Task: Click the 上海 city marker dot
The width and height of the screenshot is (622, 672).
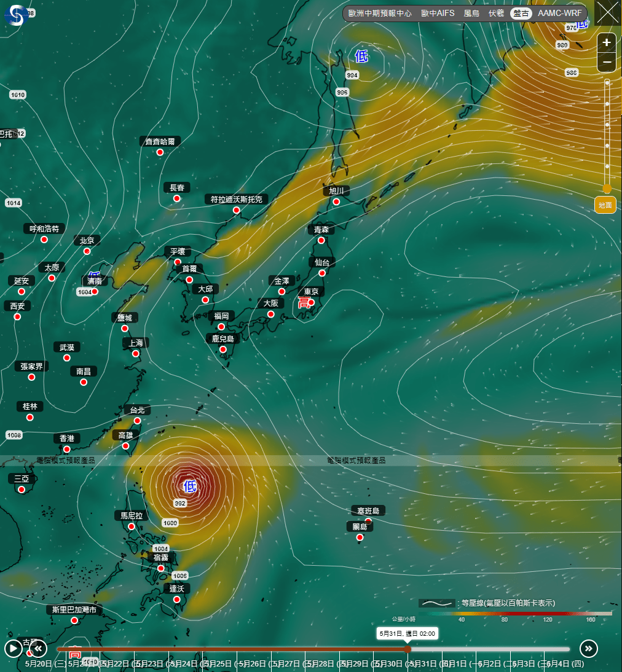Action: 136,354
